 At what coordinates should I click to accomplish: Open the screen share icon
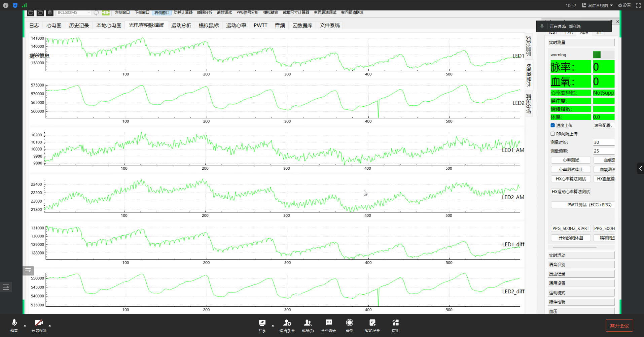[262, 323]
